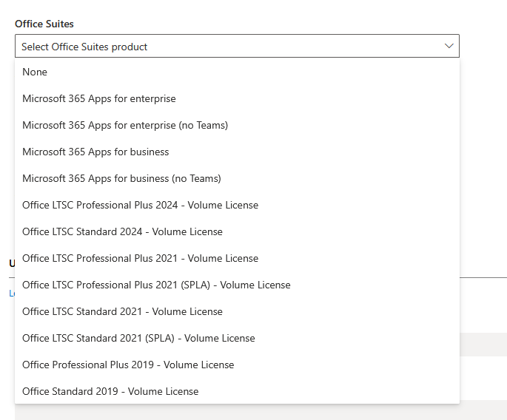Image resolution: width=507 pixels, height=420 pixels.
Task: Choose Office LTSC Professional Plus 2021 (SPLA)
Action: pos(156,285)
